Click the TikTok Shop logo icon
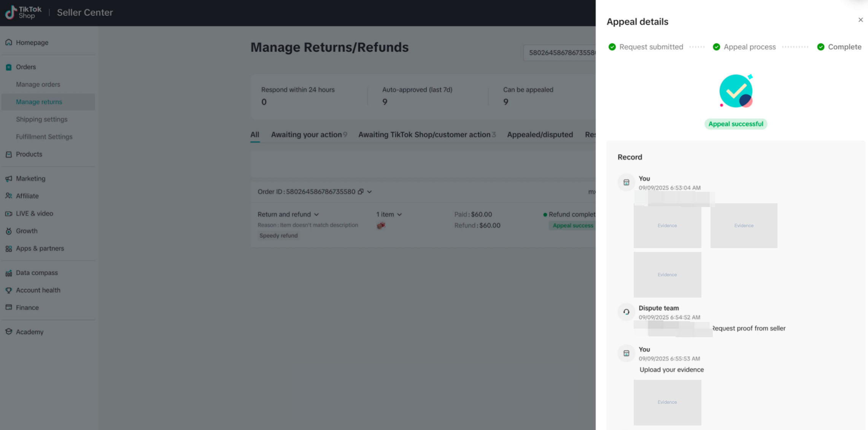 [11, 12]
